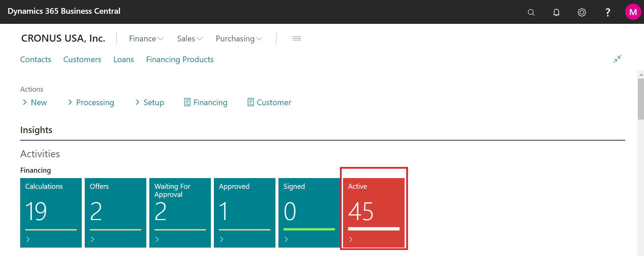Open the Financing Products link

point(180,59)
